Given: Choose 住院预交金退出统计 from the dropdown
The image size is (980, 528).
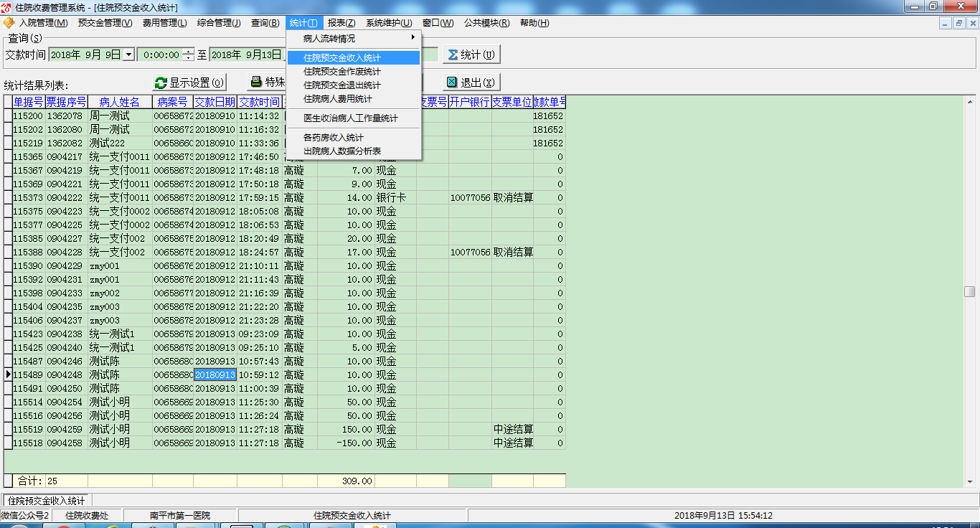Looking at the screenshot, I should (x=354, y=85).
